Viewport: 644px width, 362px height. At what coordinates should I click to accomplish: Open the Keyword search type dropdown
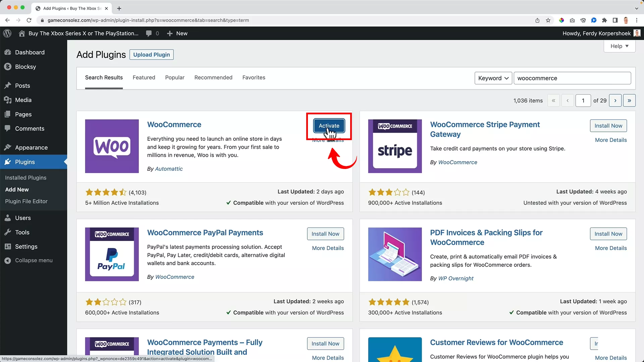click(x=493, y=78)
